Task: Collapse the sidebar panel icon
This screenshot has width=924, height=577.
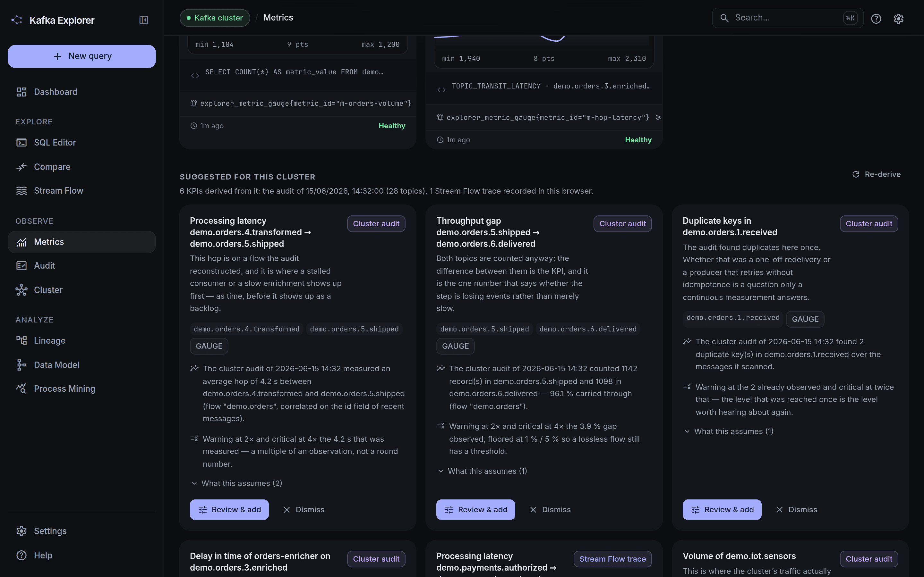Action: pos(143,20)
